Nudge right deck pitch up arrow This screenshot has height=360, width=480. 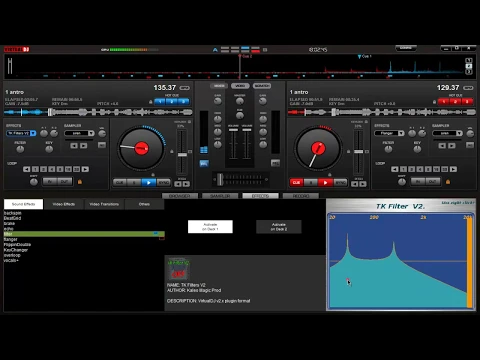coord(363,184)
